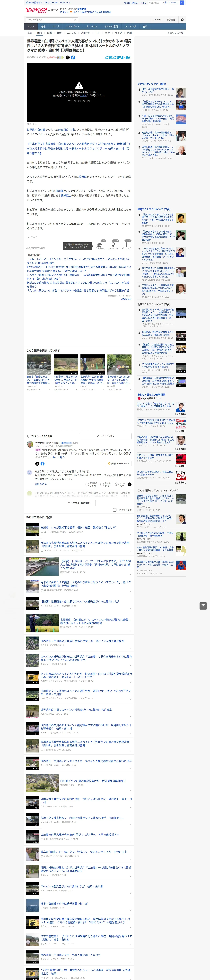Open 【速報】世界遺産・白川郷でスペイン人観光客 article

80,601
